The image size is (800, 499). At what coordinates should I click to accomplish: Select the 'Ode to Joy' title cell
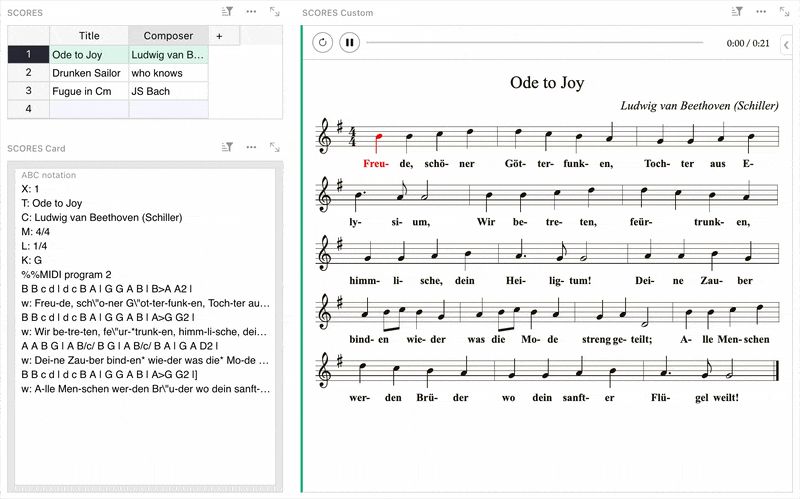click(89, 55)
